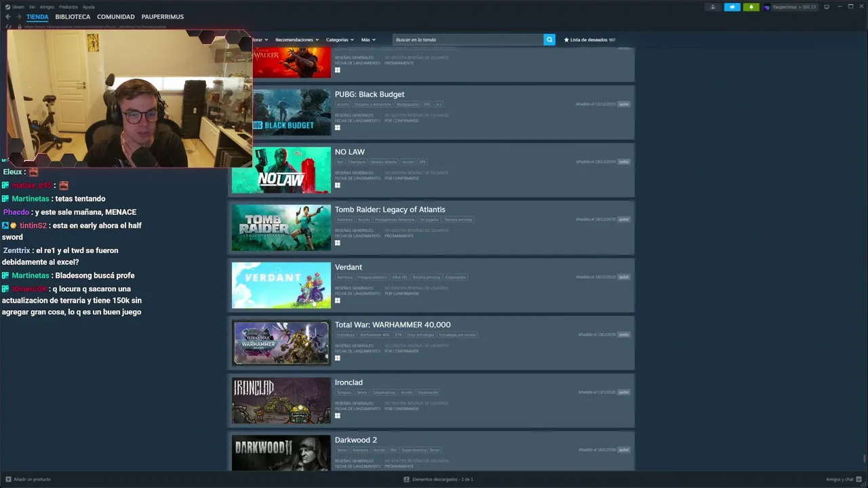The image size is (868, 488).
Task: Click Windows platform icon under PUBG: Black Budget
Action: pyautogui.click(x=337, y=127)
